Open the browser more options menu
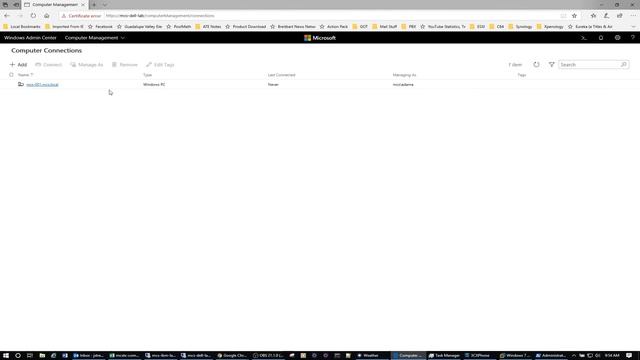 pyautogui.click(x=633, y=16)
